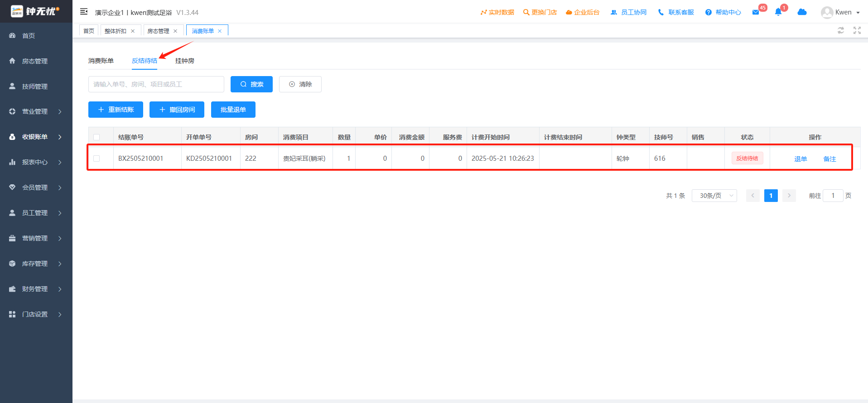Click the Kwen user avatar

(x=827, y=12)
